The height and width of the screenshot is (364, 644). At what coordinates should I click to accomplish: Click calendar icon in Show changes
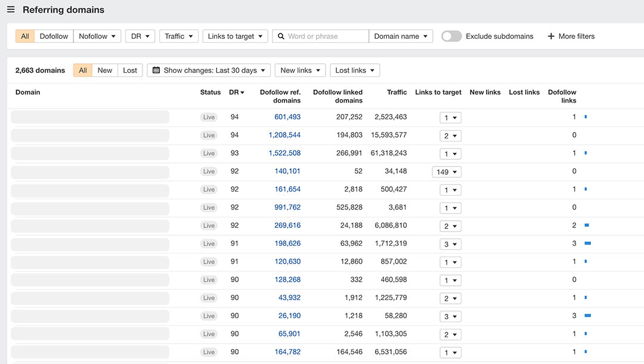(x=156, y=70)
